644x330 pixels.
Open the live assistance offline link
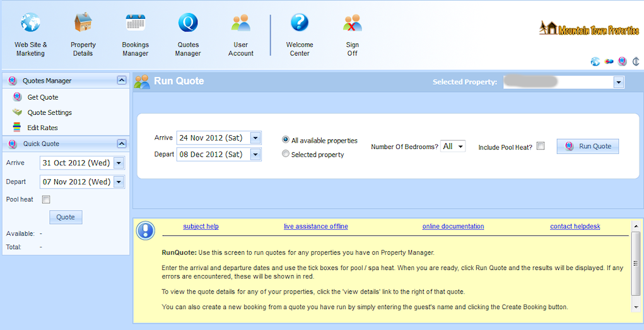click(x=316, y=227)
